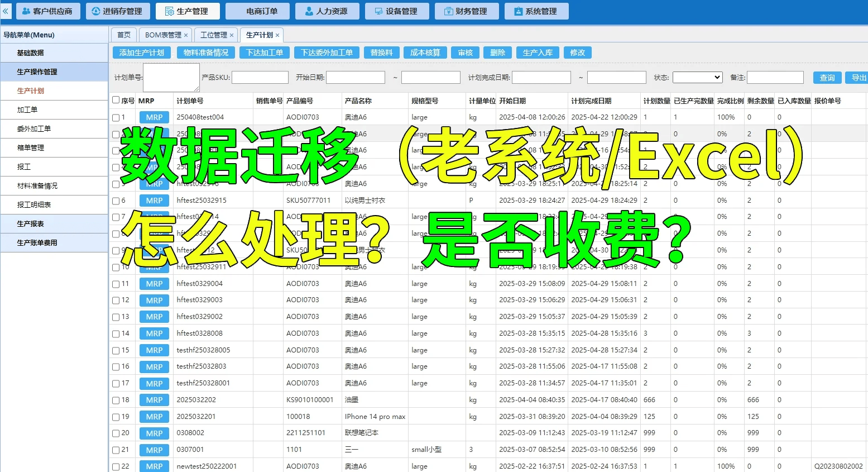This screenshot has height=472, width=868.
Task: Check the checkbox for row 1
Action: (116, 118)
